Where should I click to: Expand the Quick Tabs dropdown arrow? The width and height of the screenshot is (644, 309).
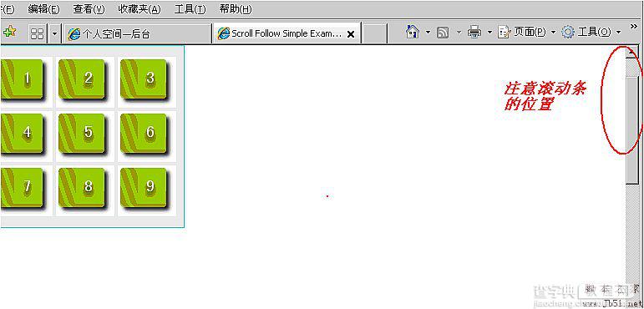55,33
